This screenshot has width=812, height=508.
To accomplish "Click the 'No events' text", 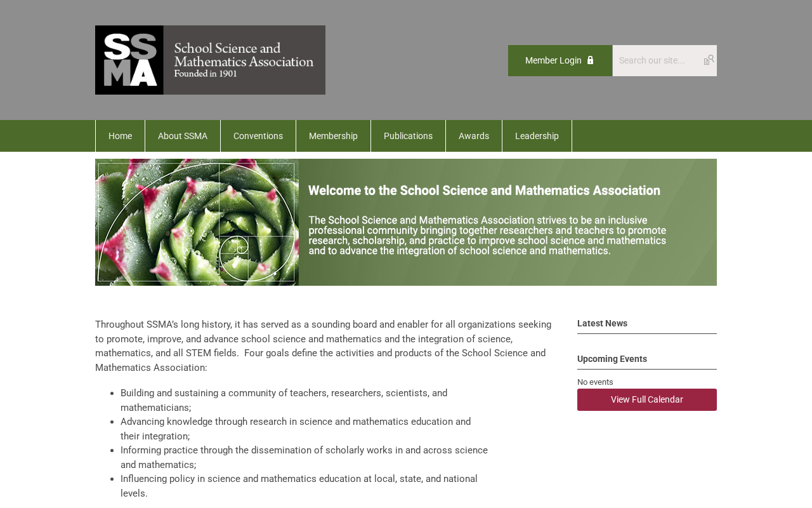I will tap(595, 382).
